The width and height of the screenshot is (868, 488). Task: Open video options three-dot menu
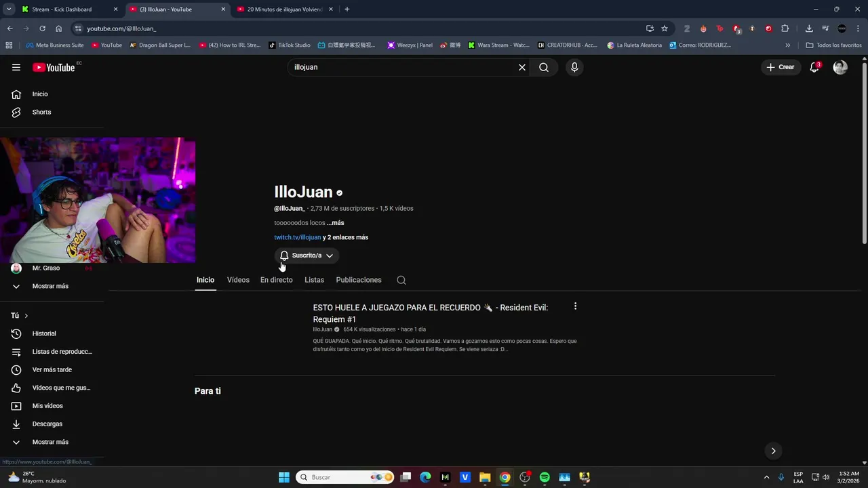pyautogui.click(x=575, y=306)
